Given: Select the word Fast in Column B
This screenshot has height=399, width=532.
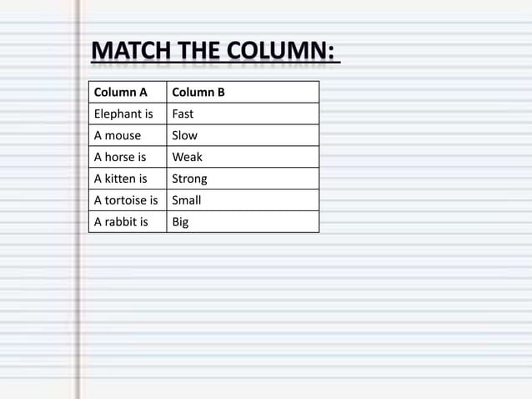Looking at the screenshot, I should [x=183, y=114].
